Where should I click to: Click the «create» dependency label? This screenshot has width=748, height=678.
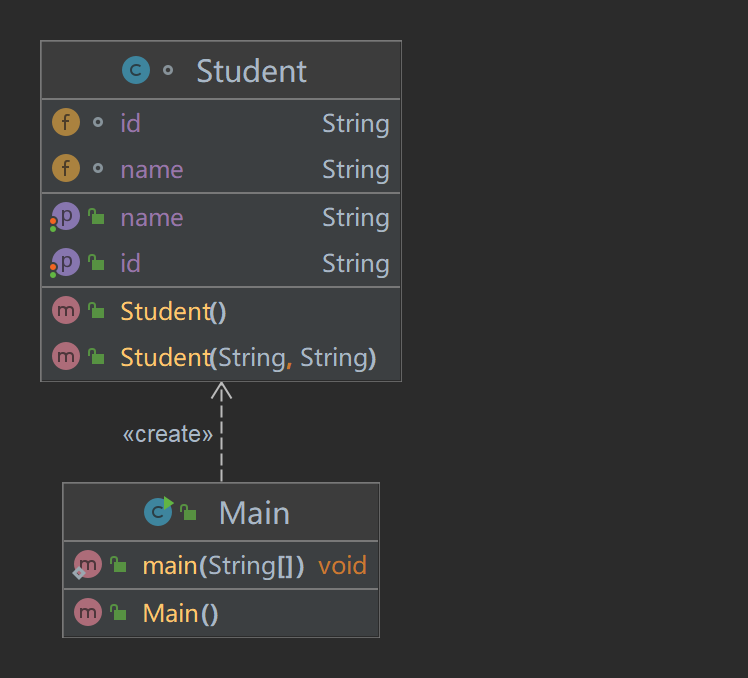coord(168,434)
